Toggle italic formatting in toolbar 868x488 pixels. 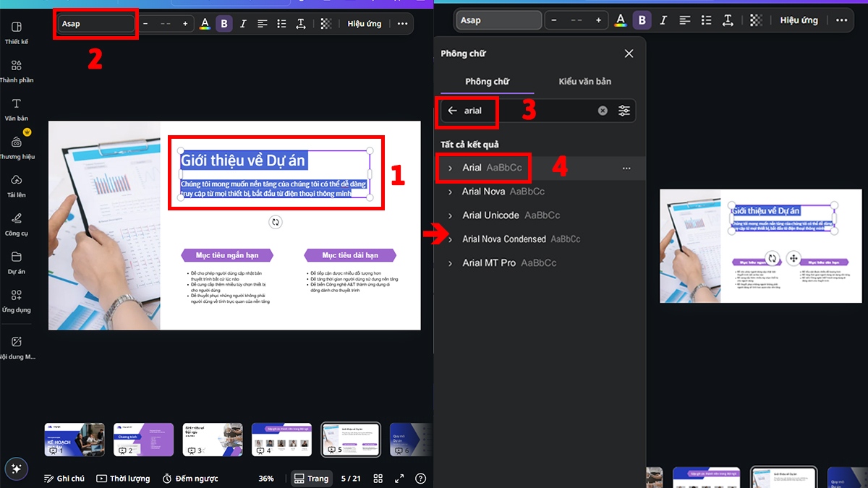pos(243,22)
